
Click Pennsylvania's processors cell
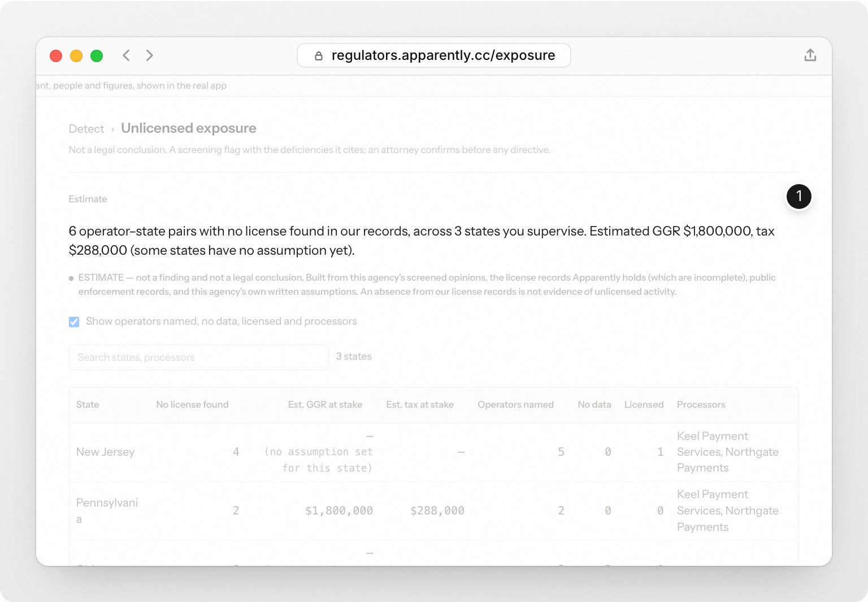(x=728, y=511)
